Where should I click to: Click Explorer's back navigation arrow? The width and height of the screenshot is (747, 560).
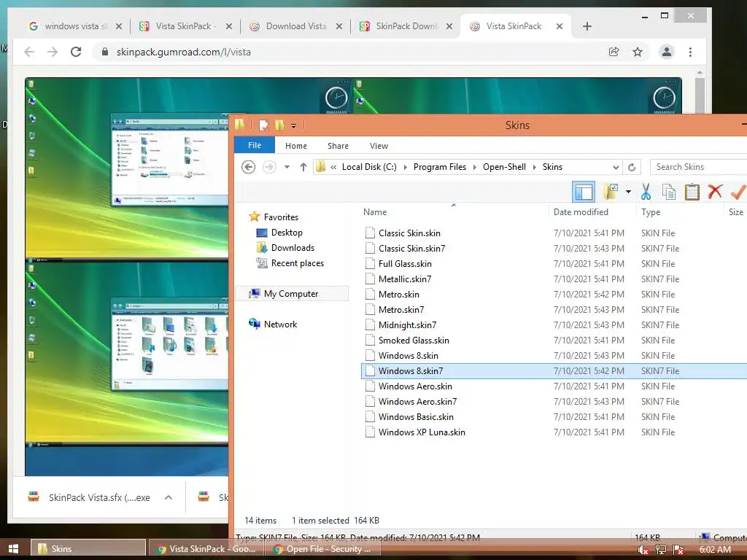(248, 167)
